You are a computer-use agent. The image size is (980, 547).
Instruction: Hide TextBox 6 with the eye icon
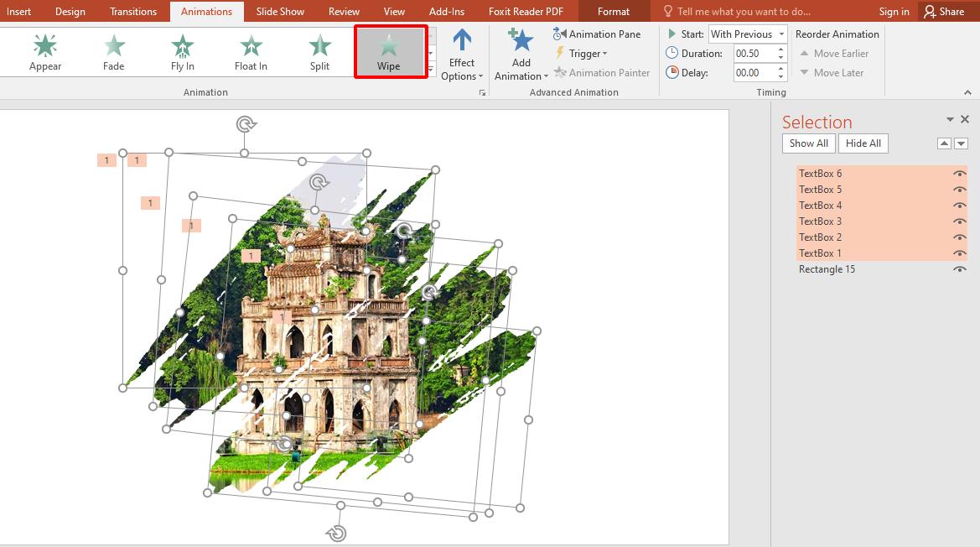pyautogui.click(x=960, y=173)
